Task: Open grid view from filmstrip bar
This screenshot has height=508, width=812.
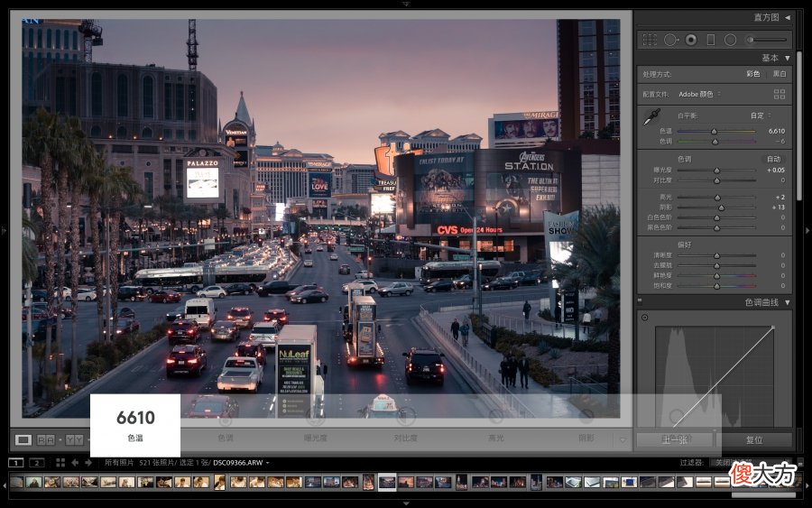Action: (60, 462)
